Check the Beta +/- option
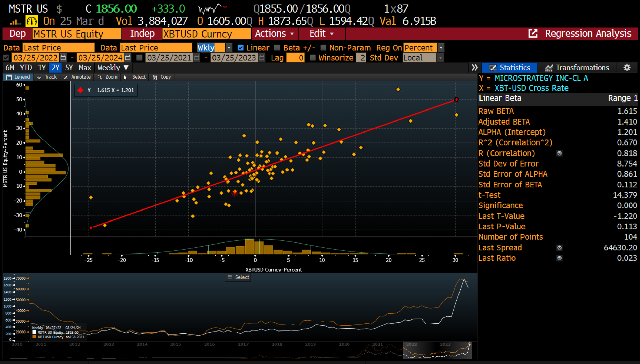This screenshot has height=364, width=640. (x=277, y=48)
